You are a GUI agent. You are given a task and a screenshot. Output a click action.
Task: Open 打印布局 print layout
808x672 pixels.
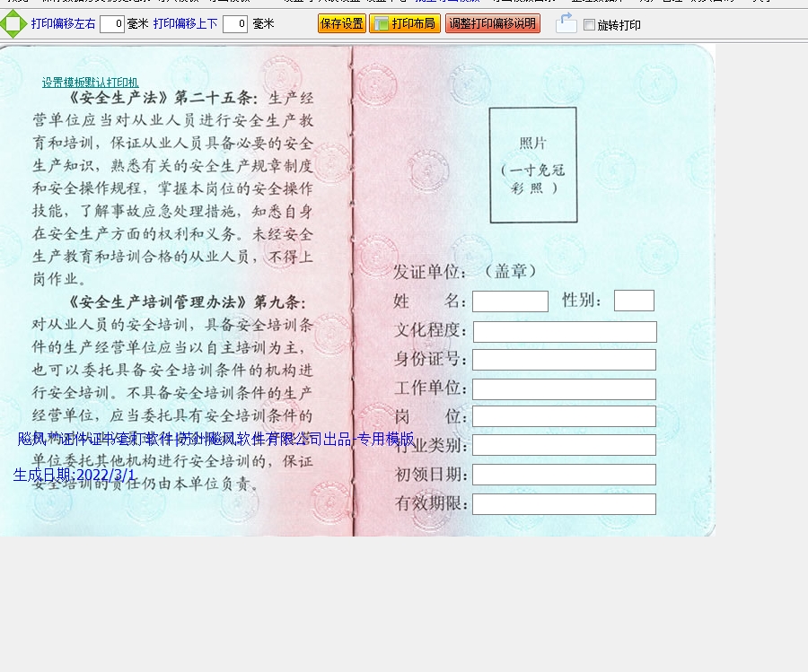pos(405,24)
